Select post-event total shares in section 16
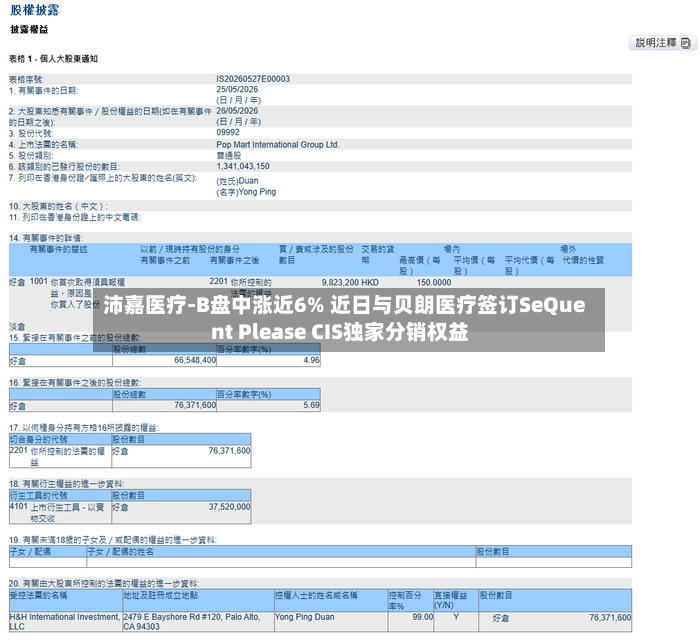700x640 pixels. [x=195, y=405]
